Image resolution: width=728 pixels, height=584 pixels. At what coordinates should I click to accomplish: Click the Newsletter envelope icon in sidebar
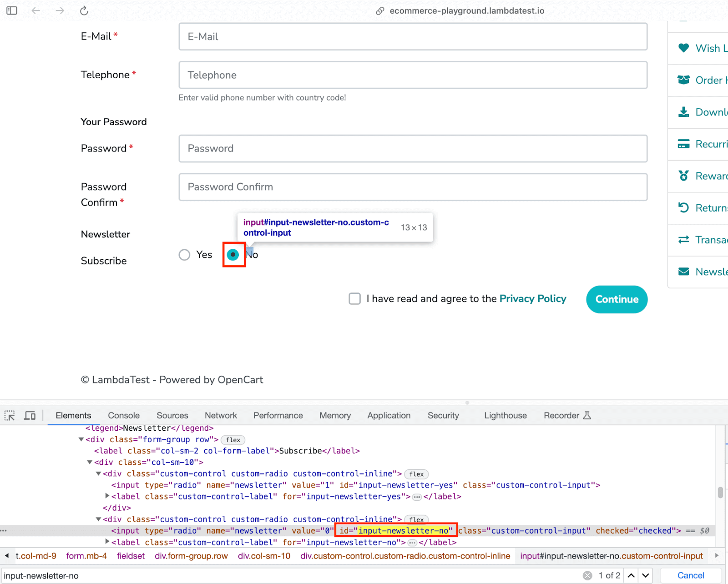pos(683,272)
